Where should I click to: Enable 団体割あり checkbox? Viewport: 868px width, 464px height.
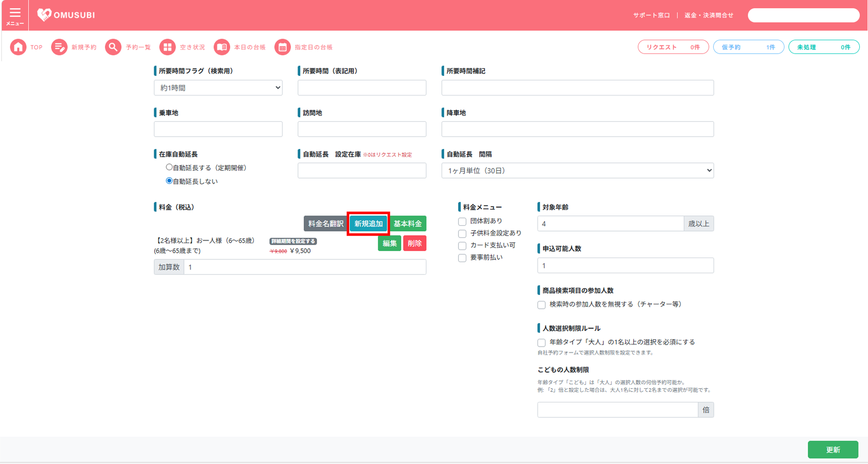coord(462,221)
